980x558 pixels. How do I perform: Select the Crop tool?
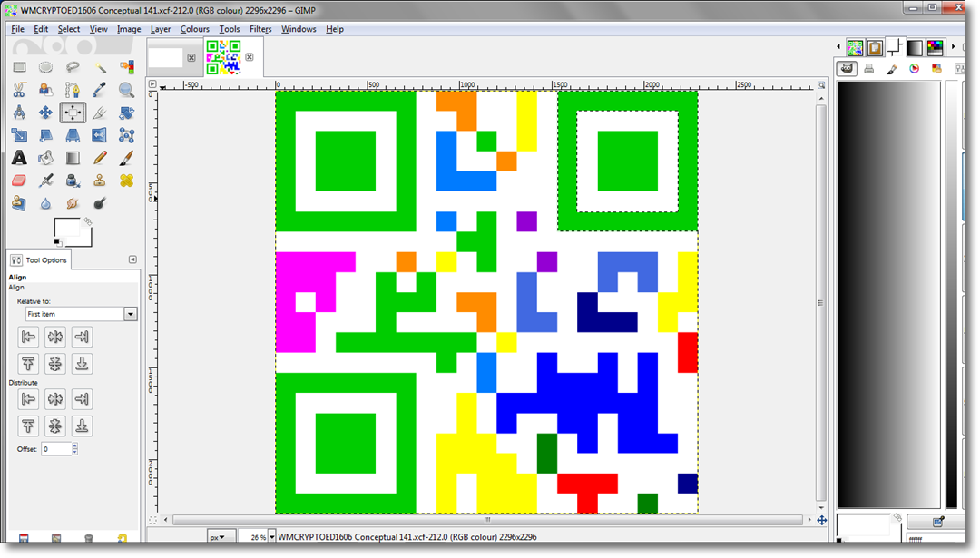(100, 113)
